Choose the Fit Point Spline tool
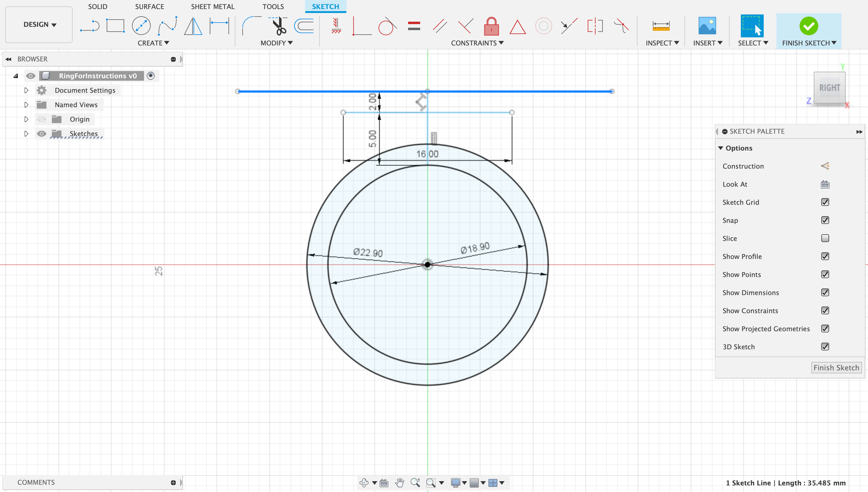 (x=167, y=26)
